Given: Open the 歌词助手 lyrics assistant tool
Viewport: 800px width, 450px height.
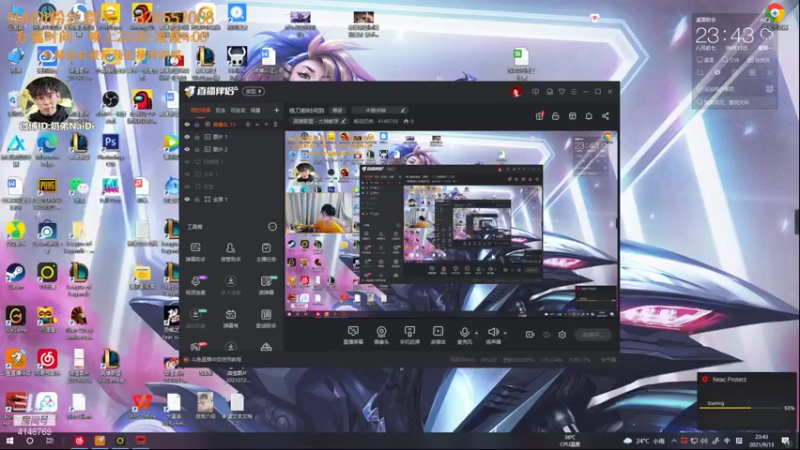Looking at the screenshot, I should point(266,318).
